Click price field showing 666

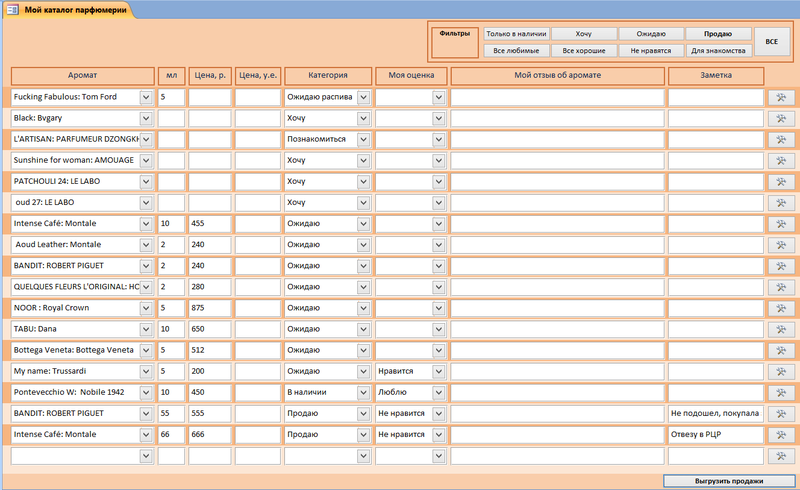point(210,435)
